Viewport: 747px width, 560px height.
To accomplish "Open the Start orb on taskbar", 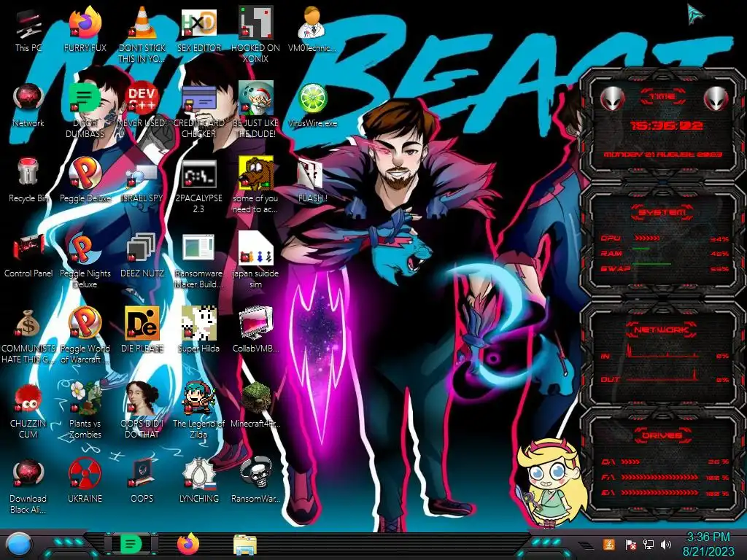I will (19, 545).
